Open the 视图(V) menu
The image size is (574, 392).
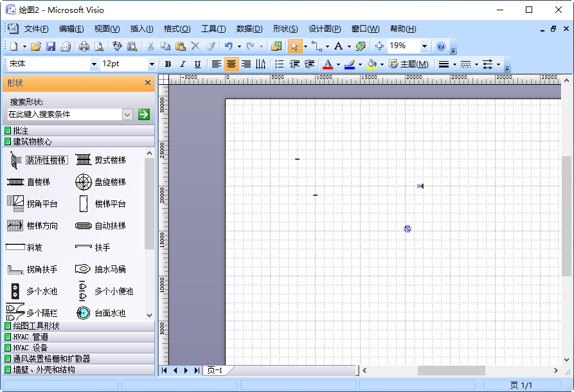107,29
